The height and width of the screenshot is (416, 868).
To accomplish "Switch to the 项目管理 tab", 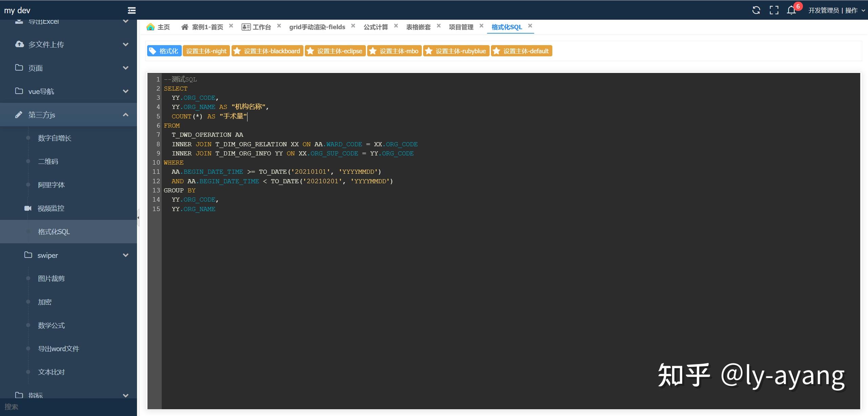I will (x=461, y=27).
